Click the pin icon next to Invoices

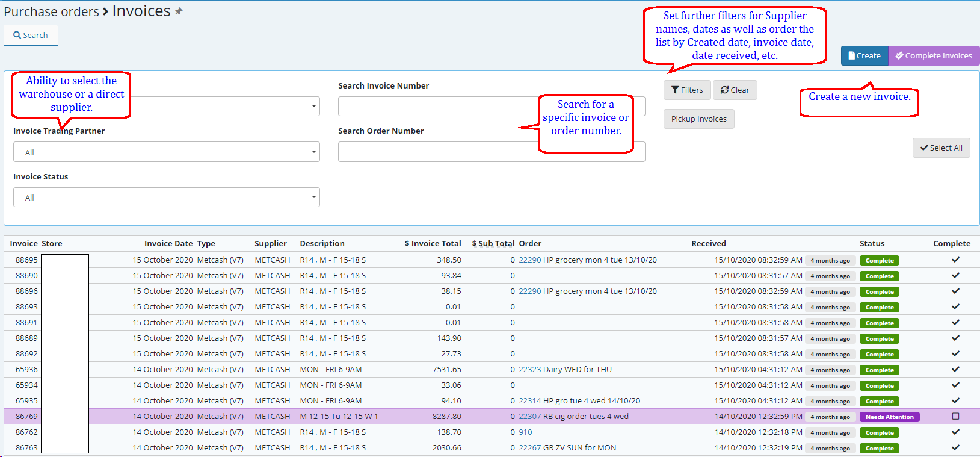click(179, 11)
